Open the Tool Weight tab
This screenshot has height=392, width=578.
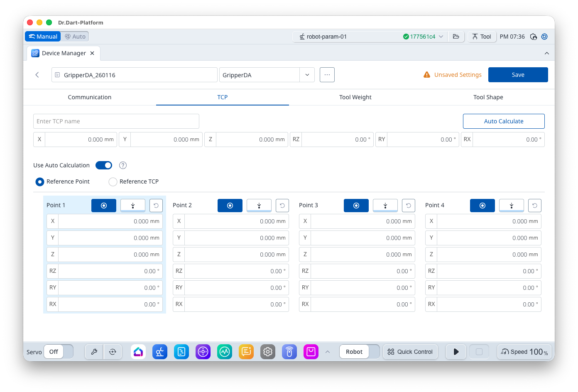355,97
